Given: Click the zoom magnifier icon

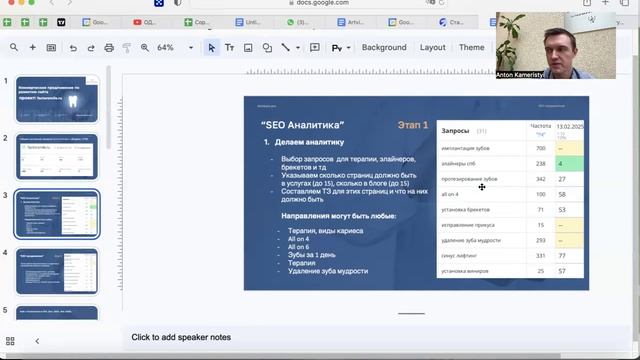Looking at the screenshot, I should pos(144,47).
